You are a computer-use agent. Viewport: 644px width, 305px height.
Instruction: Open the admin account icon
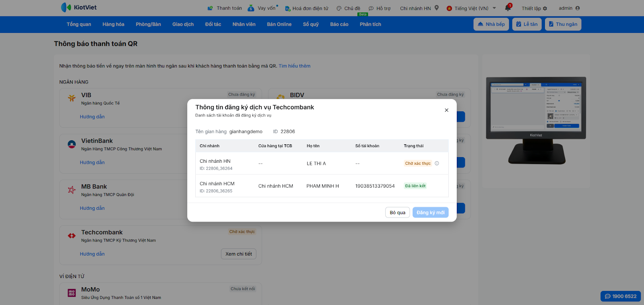[578, 8]
